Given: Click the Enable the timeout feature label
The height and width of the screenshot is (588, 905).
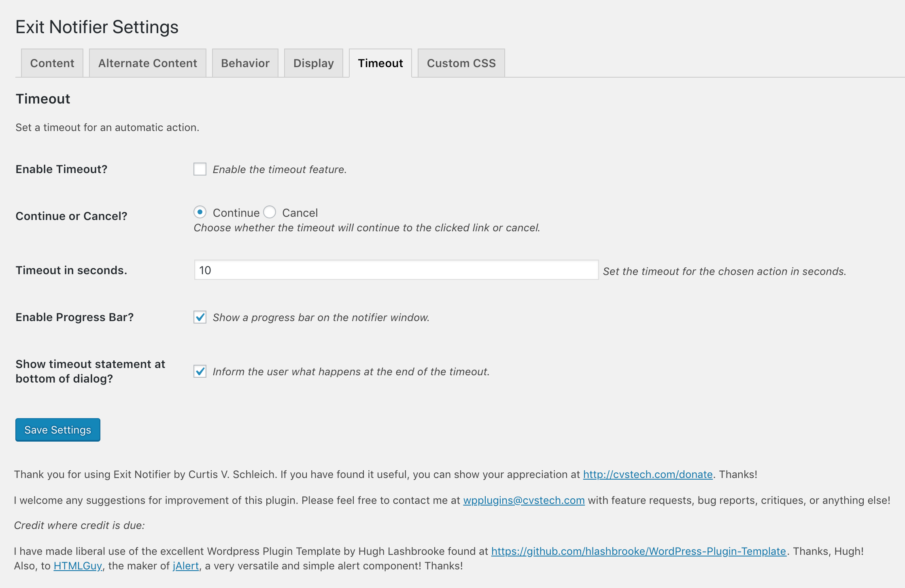Looking at the screenshot, I should click(x=280, y=169).
